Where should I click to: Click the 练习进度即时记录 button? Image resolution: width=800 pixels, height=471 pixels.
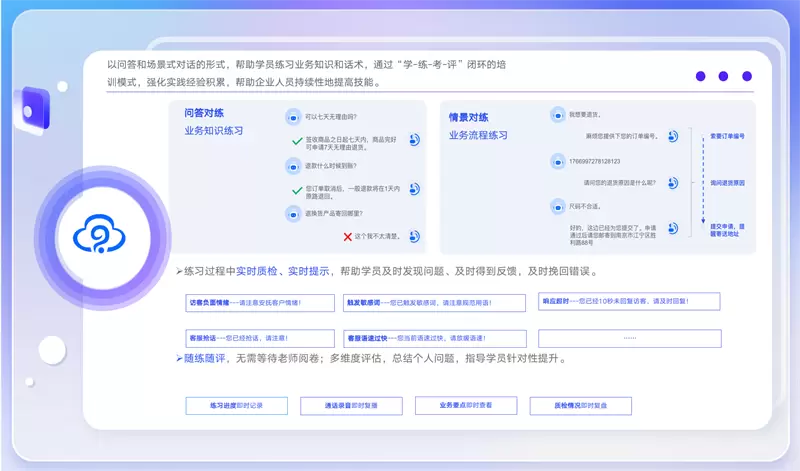(236, 406)
